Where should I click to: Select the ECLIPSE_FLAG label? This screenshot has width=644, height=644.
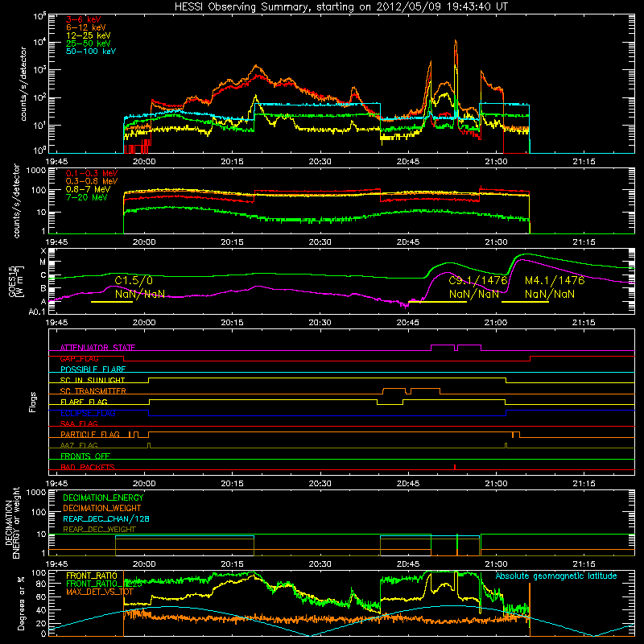coord(88,413)
